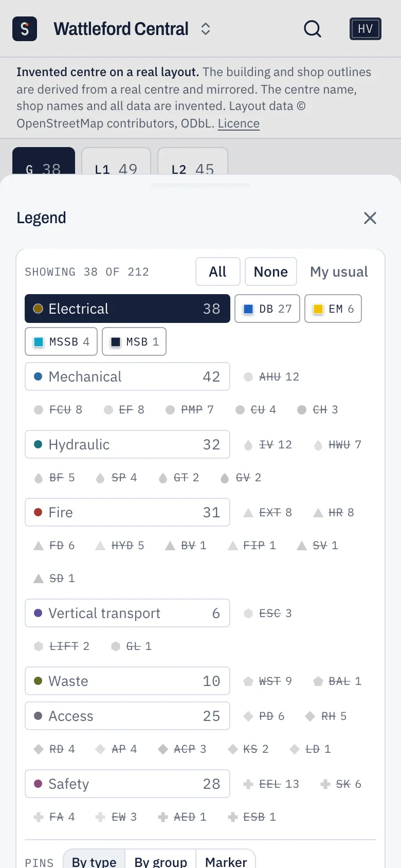The width and height of the screenshot is (401, 868).
Task: Toggle the MSB dark square chip
Action: tap(134, 341)
